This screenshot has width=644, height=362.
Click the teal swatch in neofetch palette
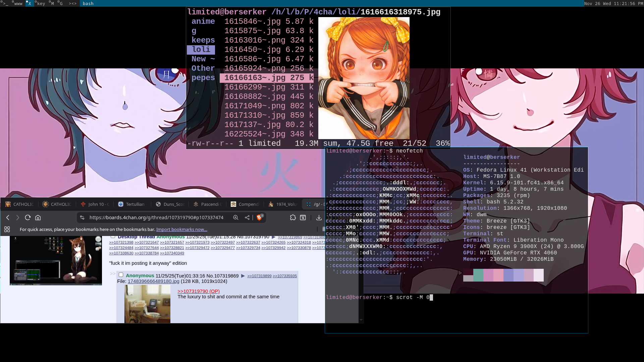(x=478, y=275)
